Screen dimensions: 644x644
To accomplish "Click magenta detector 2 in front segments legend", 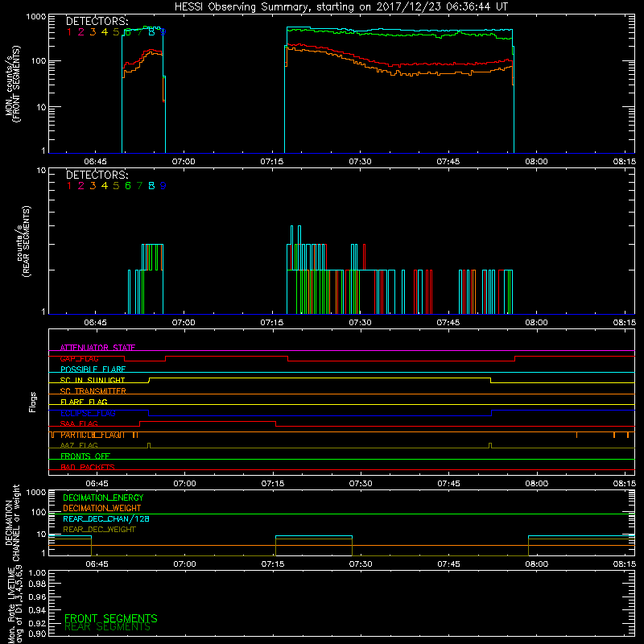I will (81, 32).
